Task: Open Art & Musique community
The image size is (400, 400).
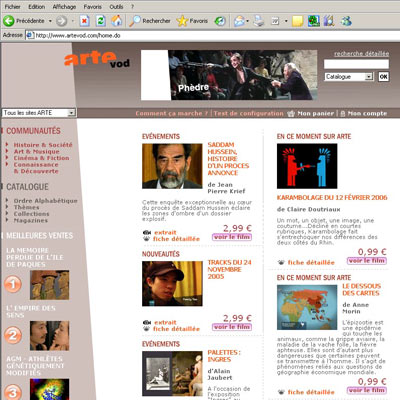Action: coord(36,151)
